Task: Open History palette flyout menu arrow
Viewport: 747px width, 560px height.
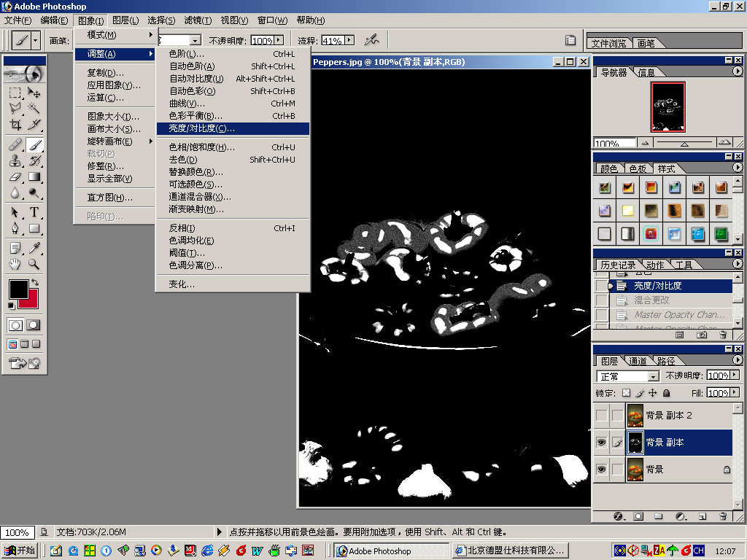Action: tap(738, 264)
